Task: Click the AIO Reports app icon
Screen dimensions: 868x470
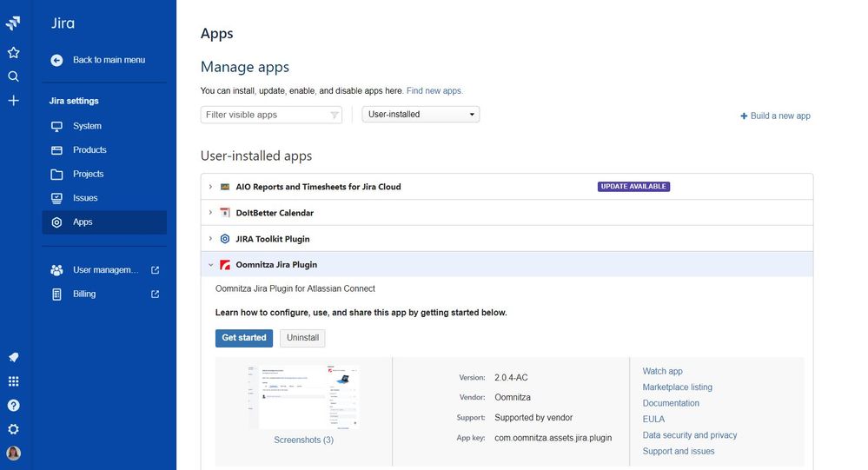Action: 225,187
